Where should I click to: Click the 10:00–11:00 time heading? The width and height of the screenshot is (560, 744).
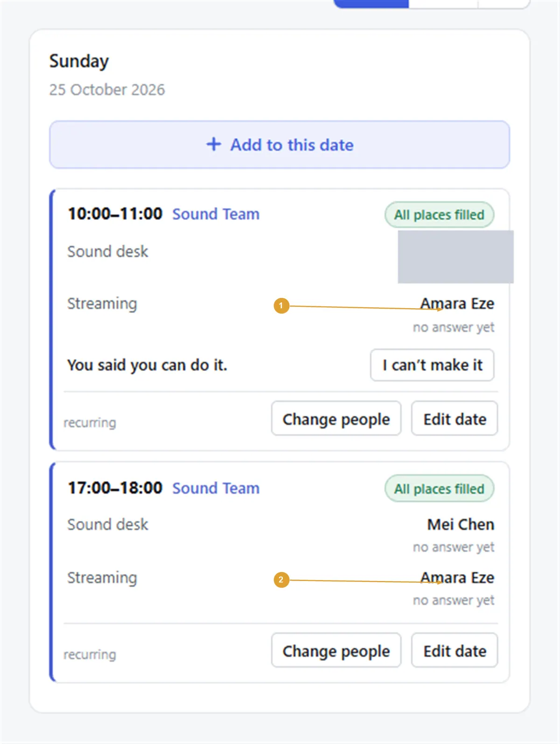click(x=115, y=214)
